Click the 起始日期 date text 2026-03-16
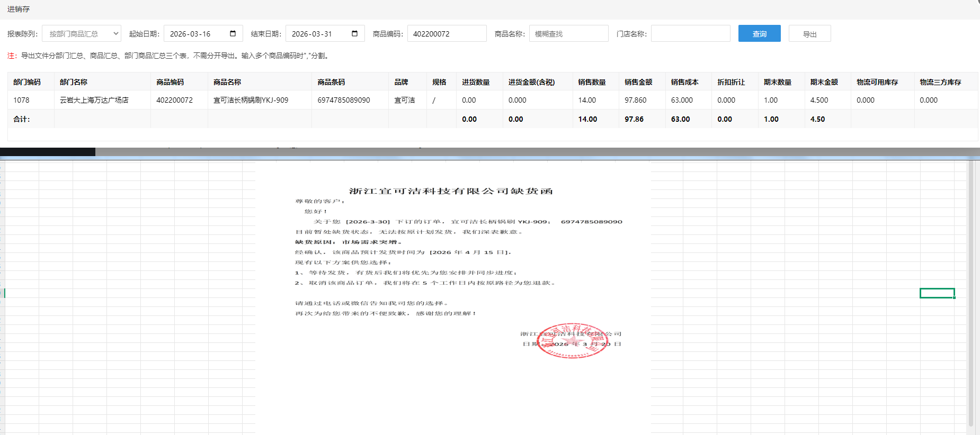 tap(191, 34)
